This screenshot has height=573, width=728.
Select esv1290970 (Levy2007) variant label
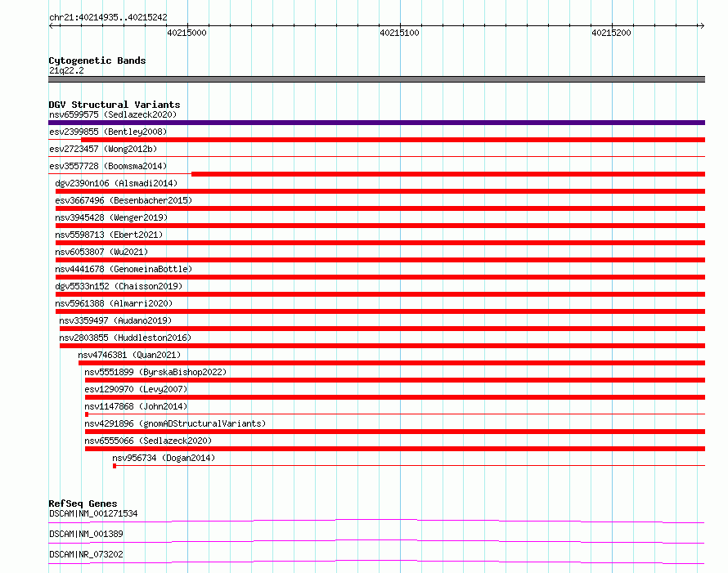coord(136,389)
